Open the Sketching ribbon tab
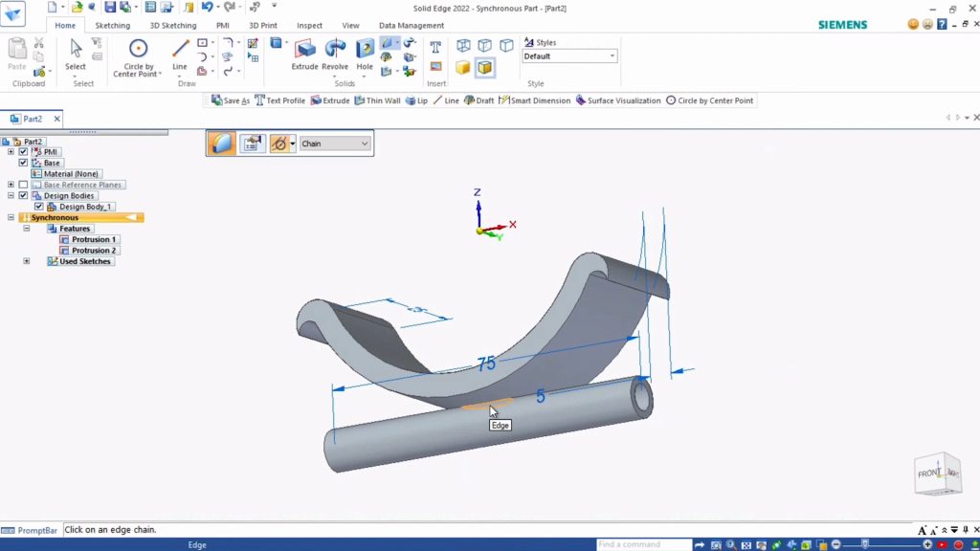The width and height of the screenshot is (980, 551). [x=113, y=26]
